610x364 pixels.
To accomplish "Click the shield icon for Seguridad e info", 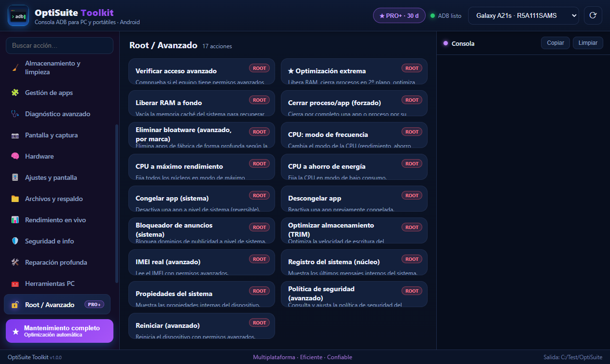I will click(15, 241).
